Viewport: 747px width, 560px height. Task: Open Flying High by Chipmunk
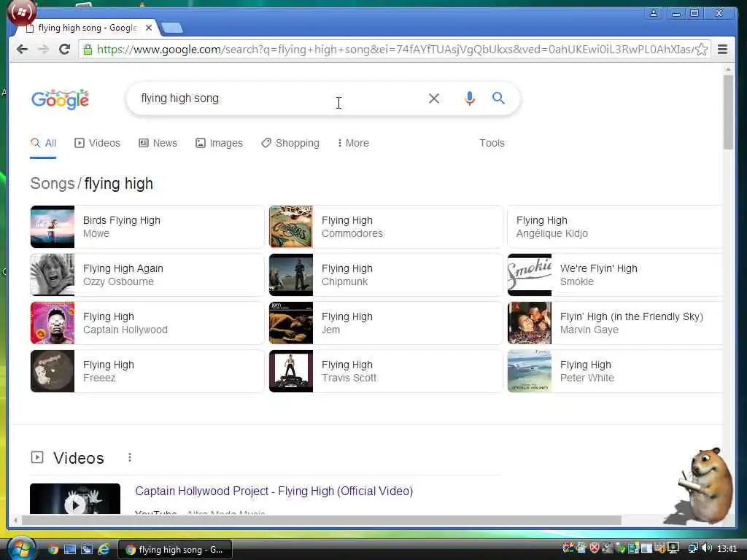385,275
